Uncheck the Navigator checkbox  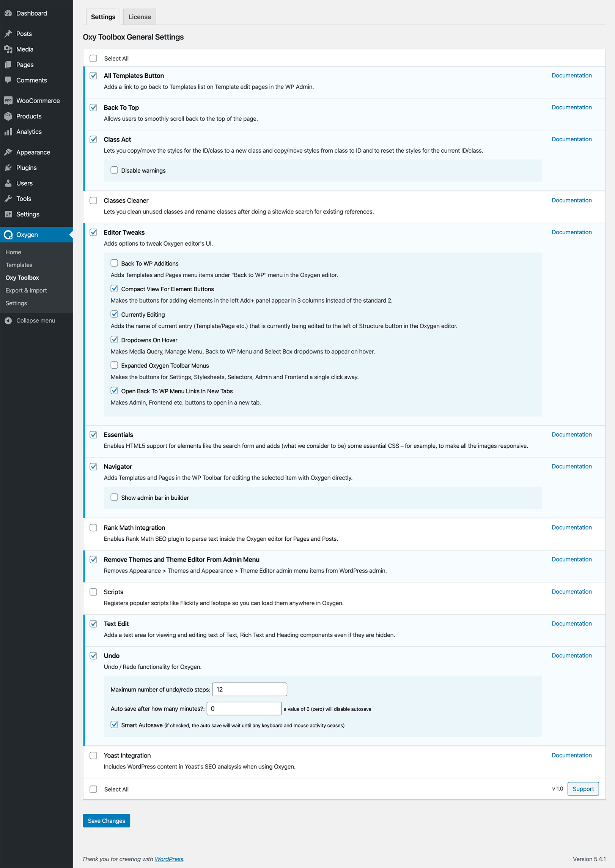(93, 467)
